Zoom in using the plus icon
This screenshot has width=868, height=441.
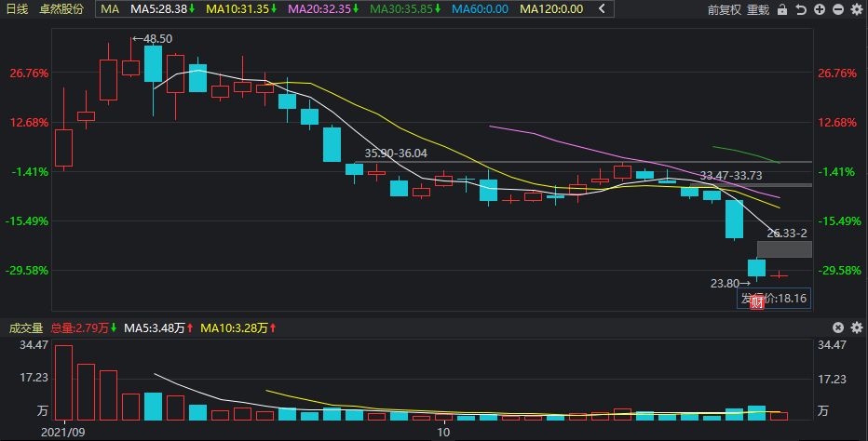coord(819,9)
